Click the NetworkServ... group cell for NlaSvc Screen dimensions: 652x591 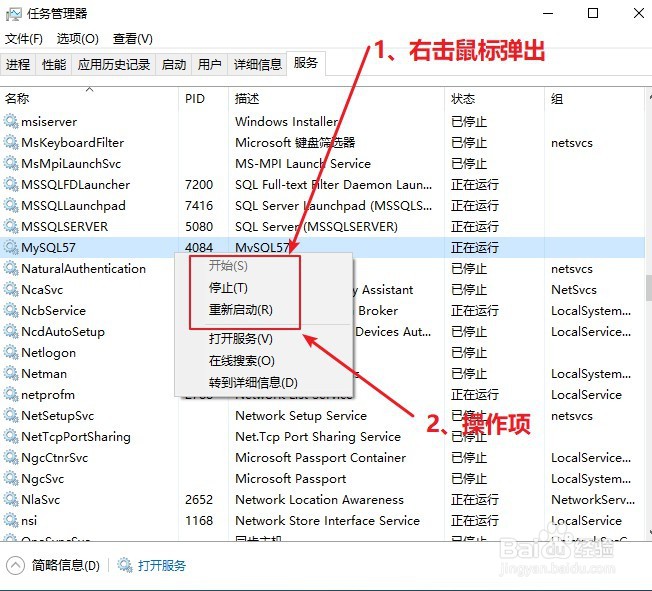tap(593, 499)
